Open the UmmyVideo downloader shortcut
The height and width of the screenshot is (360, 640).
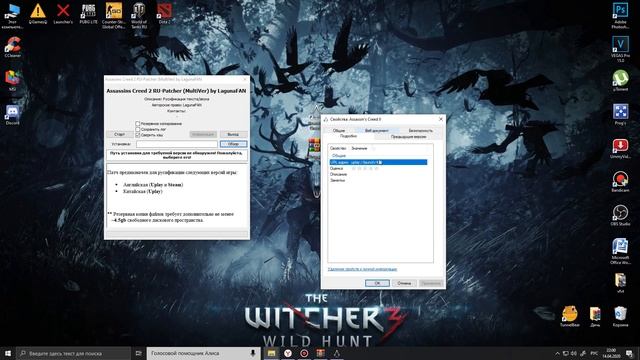620,149
